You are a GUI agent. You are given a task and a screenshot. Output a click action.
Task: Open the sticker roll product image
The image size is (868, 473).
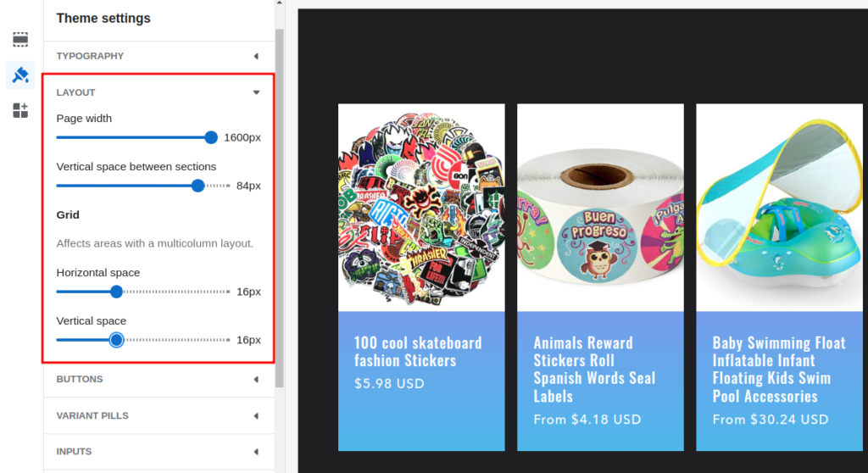(600, 208)
